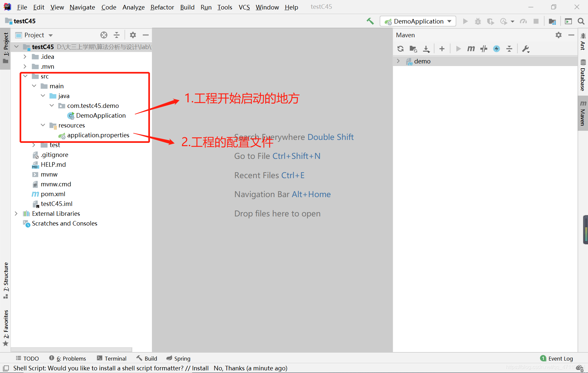
Task: Toggle tool window bars icon in status bar
Action: 6,368
